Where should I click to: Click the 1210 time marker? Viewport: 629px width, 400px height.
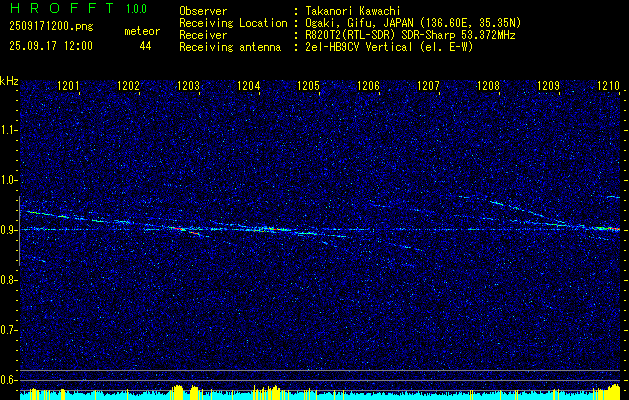(x=609, y=86)
